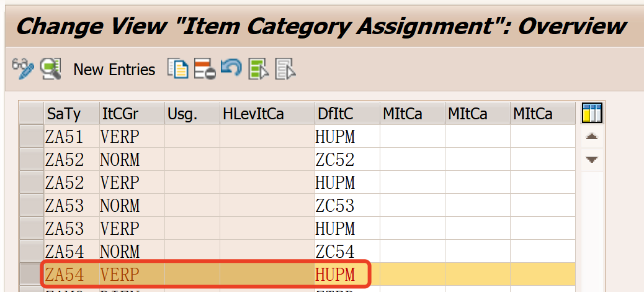Image resolution: width=644 pixels, height=292 pixels.
Task: Select row marker for ZA53 NORM
Action: click(x=32, y=206)
